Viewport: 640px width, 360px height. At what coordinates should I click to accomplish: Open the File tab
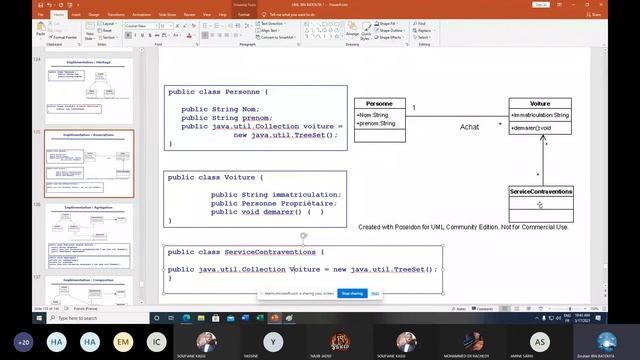click(41, 14)
